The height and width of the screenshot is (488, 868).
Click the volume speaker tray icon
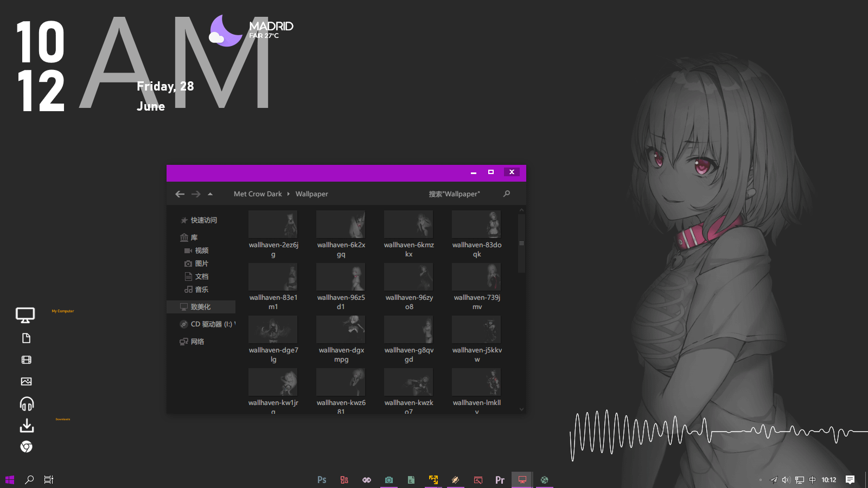pos(786,480)
